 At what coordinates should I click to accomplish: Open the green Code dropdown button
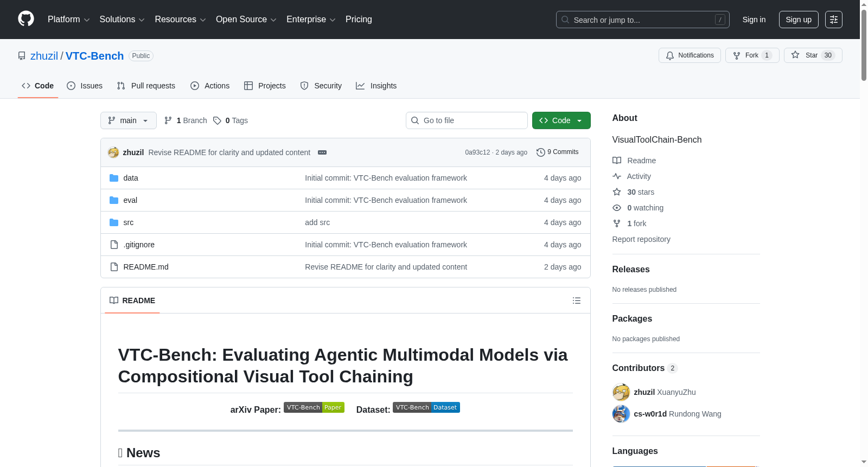[x=561, y=120]
